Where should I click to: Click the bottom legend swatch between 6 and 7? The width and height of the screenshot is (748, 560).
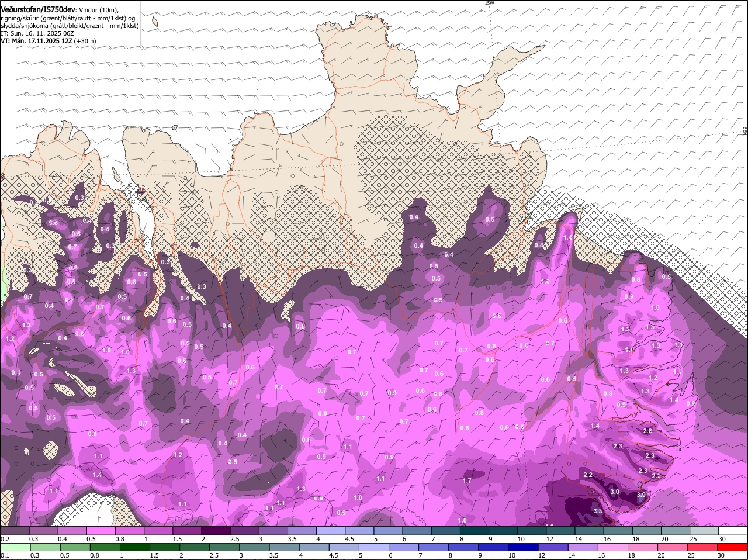point(404,548)
